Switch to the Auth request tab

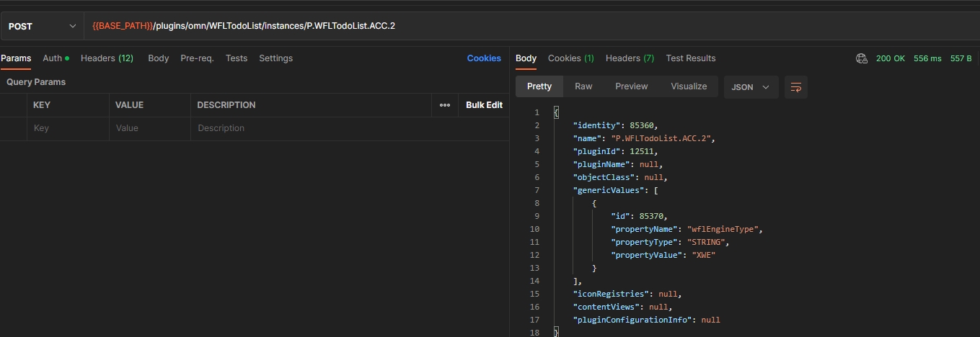(x=56, y=58)
